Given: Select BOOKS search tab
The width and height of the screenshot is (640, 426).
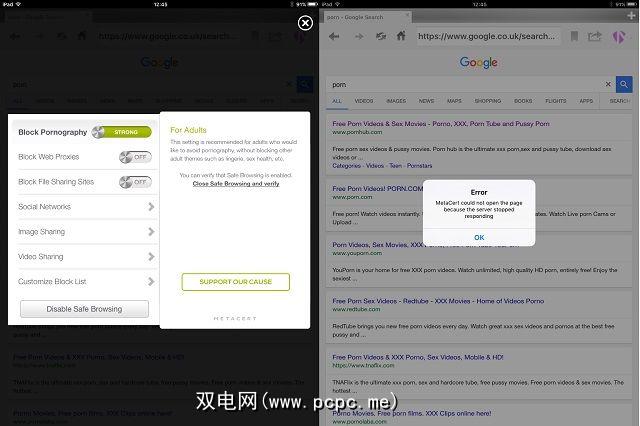Looking at the screenshot, I should (x=523, y=101).
